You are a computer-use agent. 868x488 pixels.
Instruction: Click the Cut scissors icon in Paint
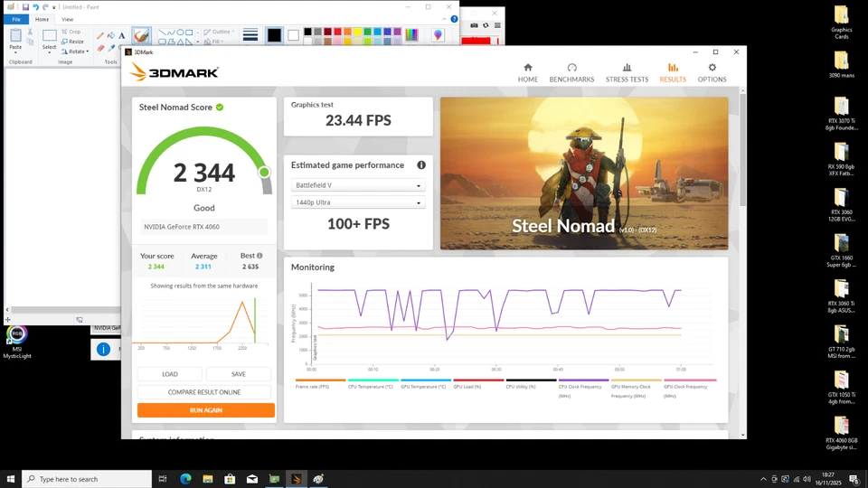[x=30, y=33]
